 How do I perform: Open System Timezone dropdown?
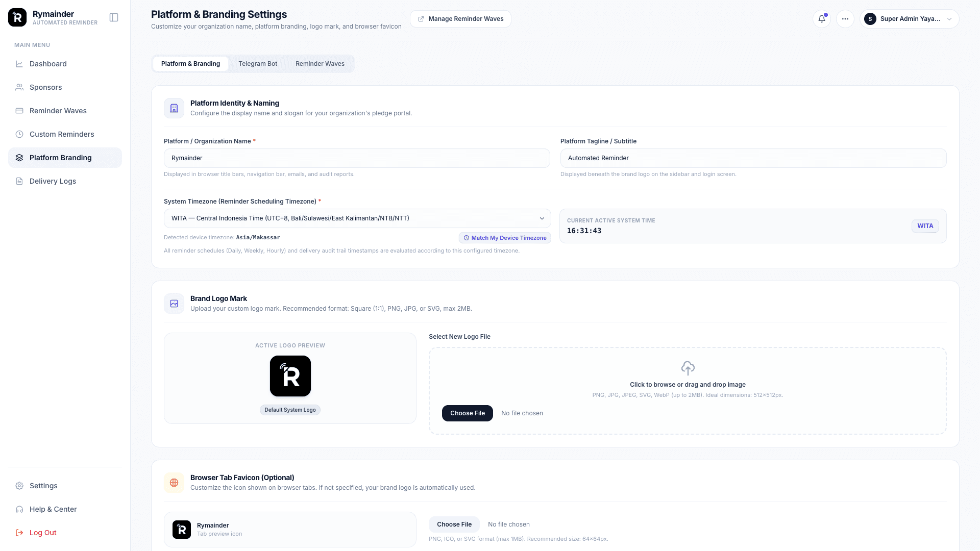click(357, 218)
